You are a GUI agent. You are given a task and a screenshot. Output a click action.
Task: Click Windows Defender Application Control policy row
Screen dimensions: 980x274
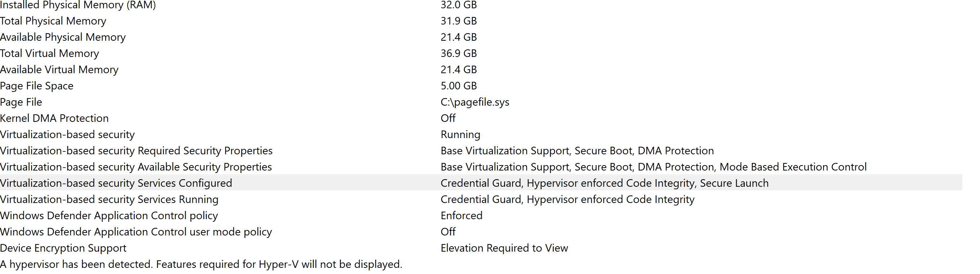point(109,216)
